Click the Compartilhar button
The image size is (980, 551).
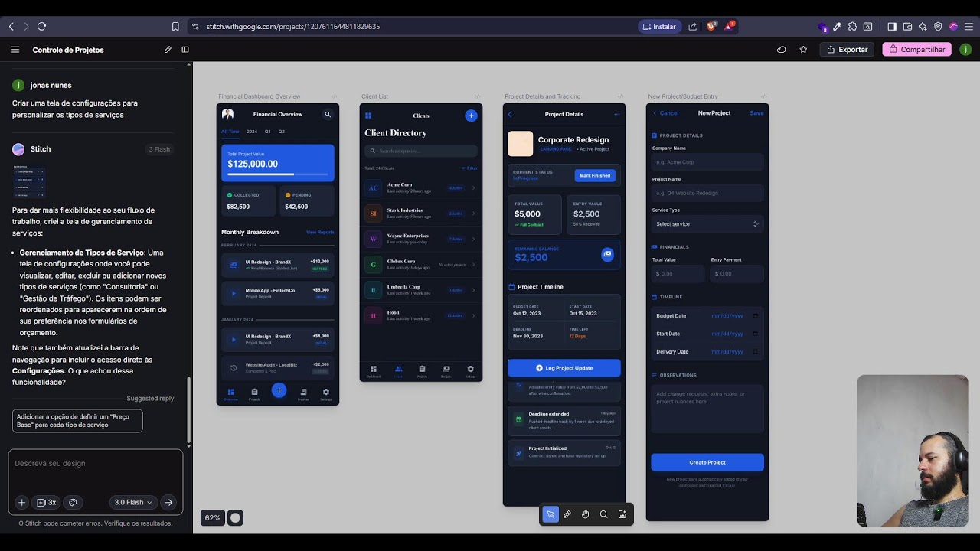[x=916, y=50]
